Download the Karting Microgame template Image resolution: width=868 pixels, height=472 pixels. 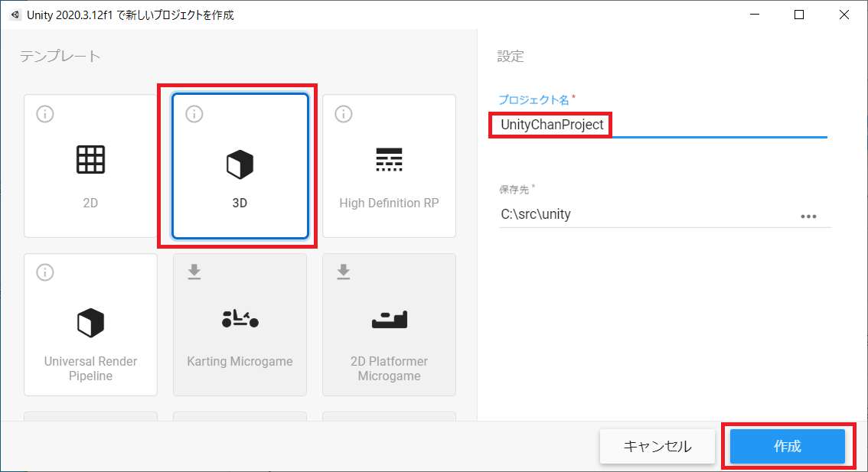[194, 272]
